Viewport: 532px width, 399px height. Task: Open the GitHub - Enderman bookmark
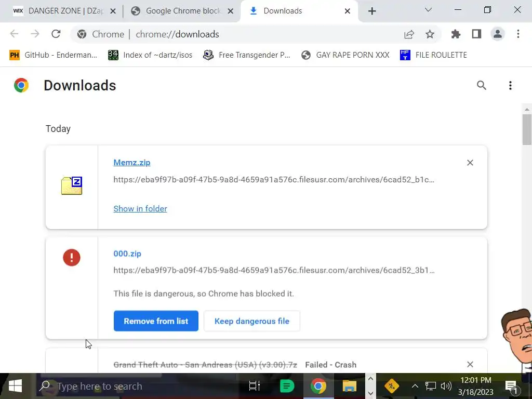(54, 55)
